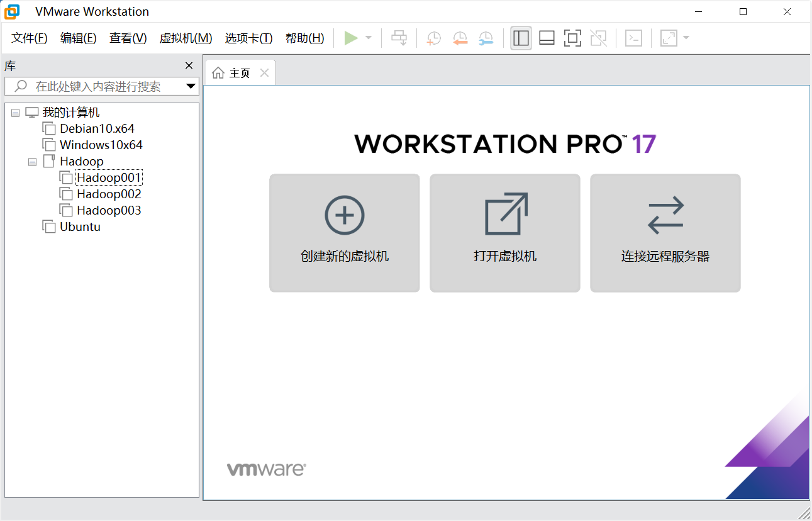Viewport: 812px width, 521px height.
Task: Toggle the library sidebar view icon
Action: point(521,38)
